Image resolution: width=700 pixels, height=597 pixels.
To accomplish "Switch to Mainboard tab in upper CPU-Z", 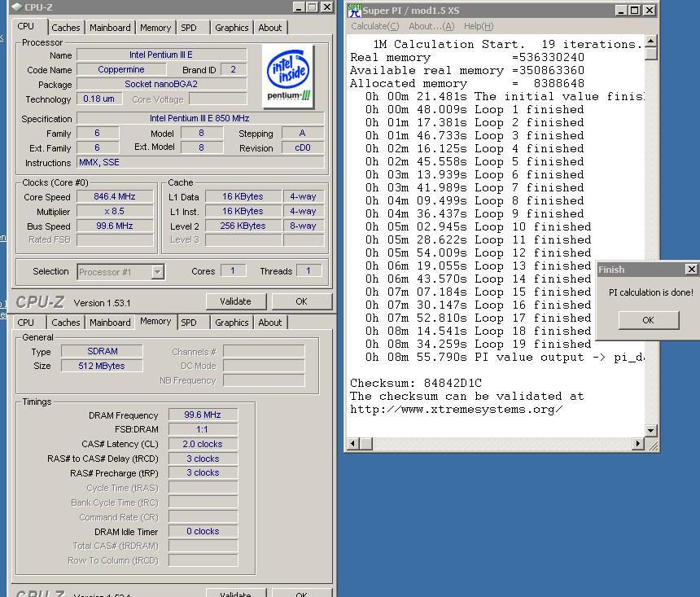I will pyautogui.click(x=110, y=28).
